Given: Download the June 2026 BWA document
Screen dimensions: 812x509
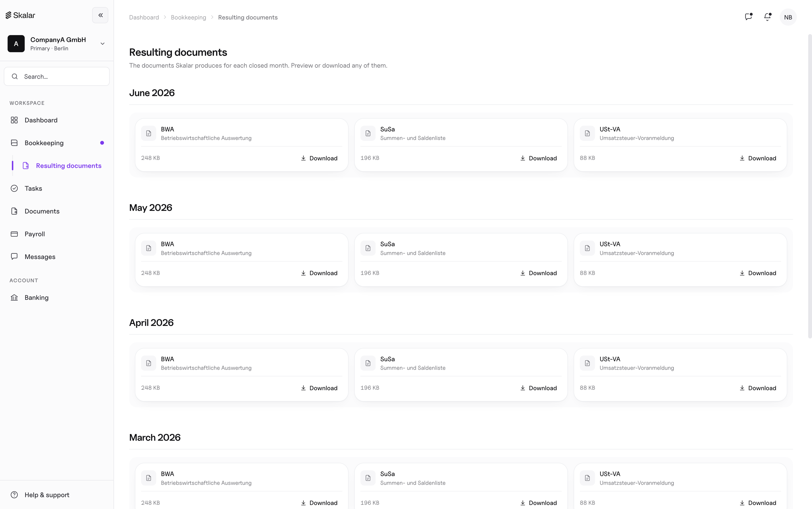Looking at the screenshot, I should pos(319,158).
